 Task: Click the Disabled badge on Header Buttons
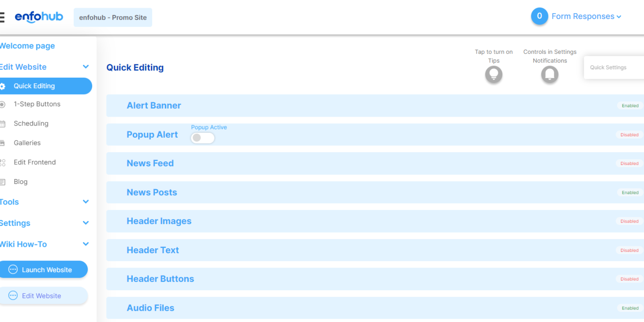629,279
